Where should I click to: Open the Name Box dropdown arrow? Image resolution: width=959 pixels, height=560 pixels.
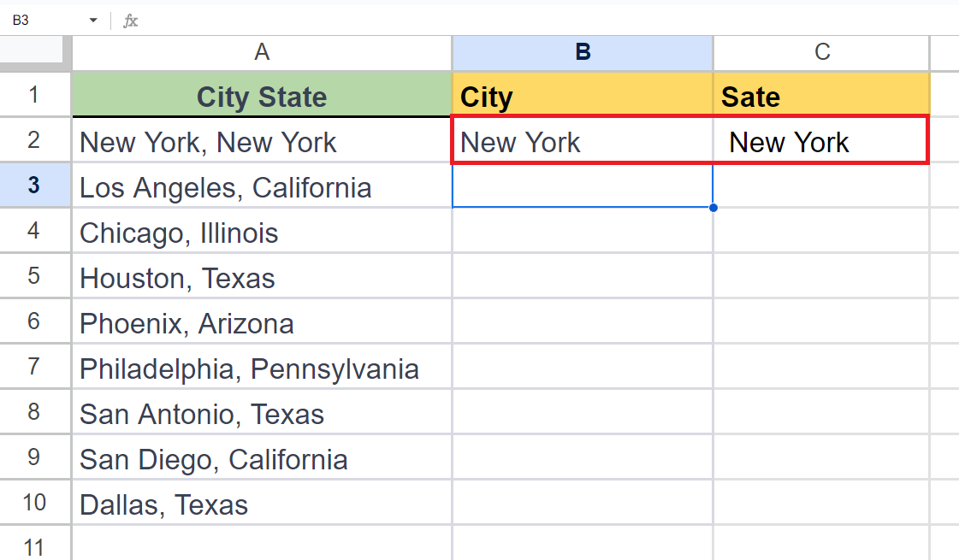coord(92,19)
